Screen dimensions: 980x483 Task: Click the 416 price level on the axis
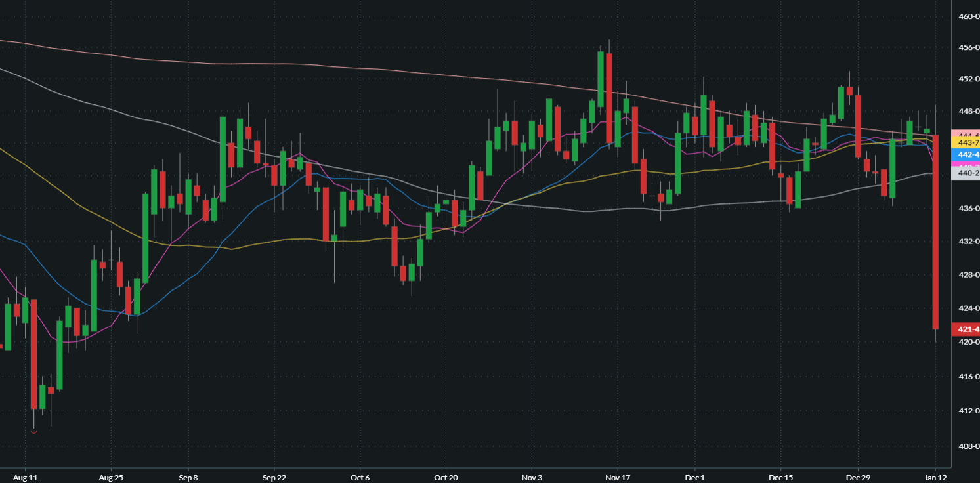969,377
